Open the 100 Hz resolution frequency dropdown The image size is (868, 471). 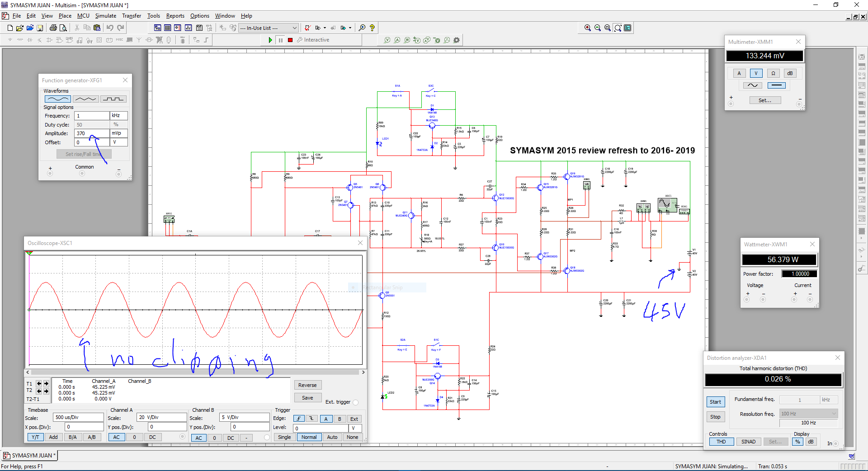coord(808,414)
